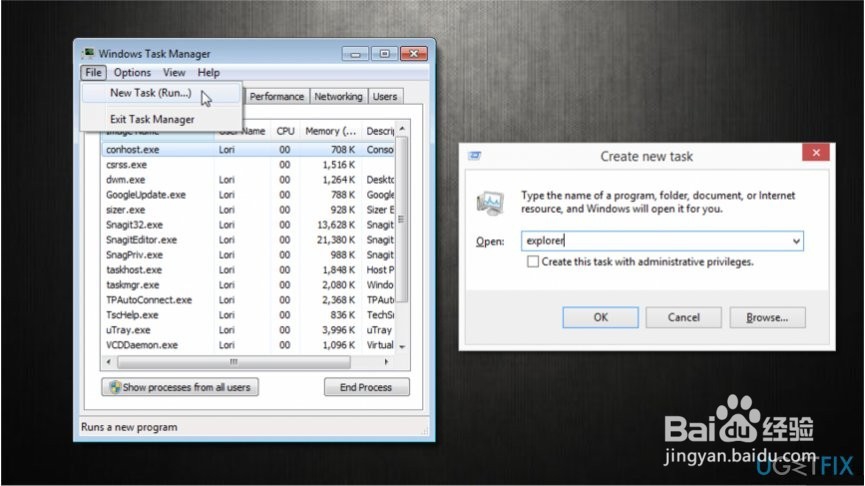865x486 pixels.
Task: Click the scroll down arrow of process list
Action: 402,346
